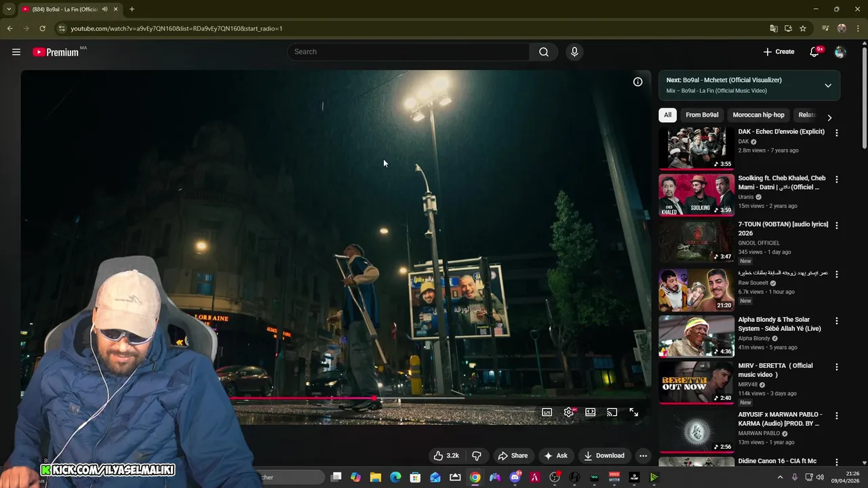Focus the YouTube search field
The width and height of the screenshot is (868, 488).
[x=409, y=52]
